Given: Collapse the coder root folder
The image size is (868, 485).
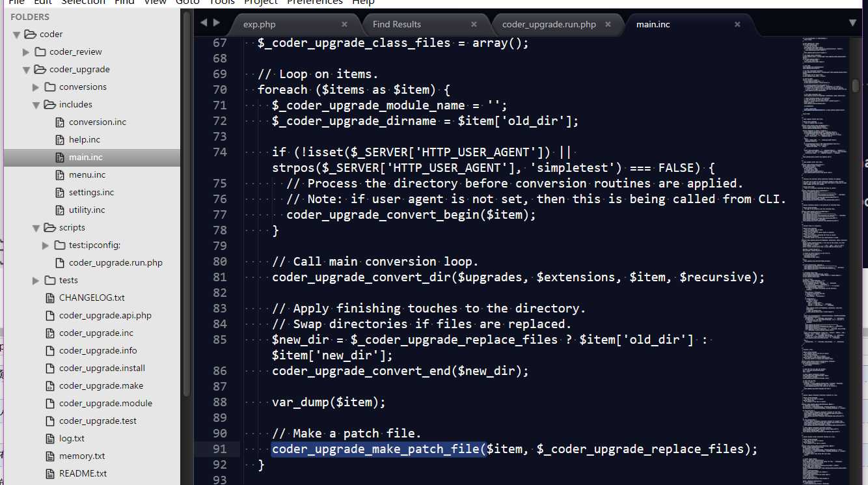Looking at the screenshot, I should [x=16, y=34].
